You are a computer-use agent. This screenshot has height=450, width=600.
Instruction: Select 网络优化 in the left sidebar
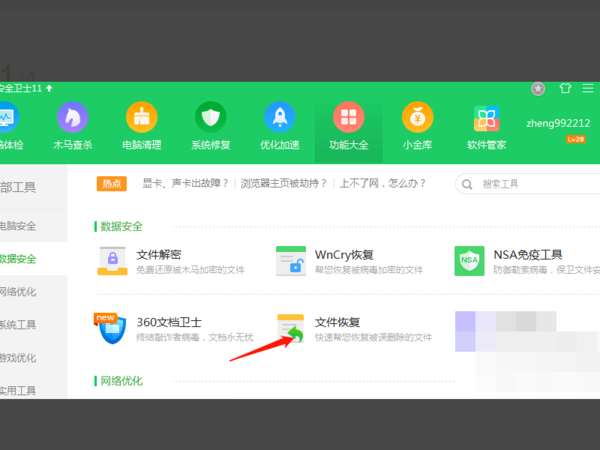pos(18,292)
